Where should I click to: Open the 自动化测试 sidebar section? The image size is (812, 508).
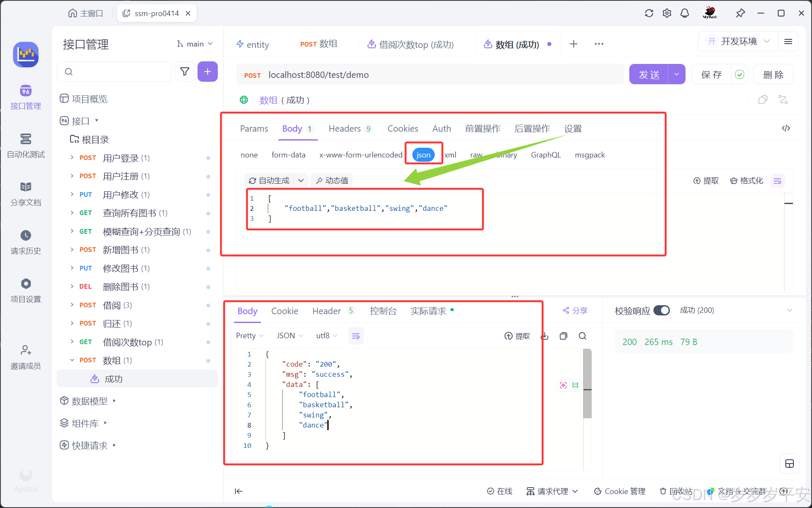[26, 145]
